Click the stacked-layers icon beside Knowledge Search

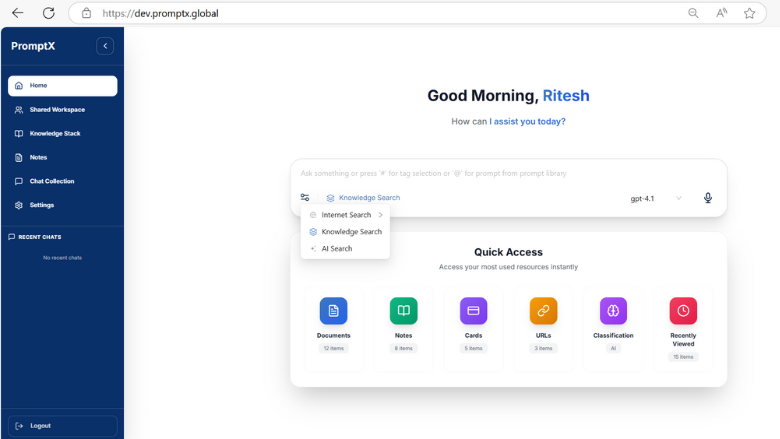pyautogui.click(x=330, y=198)
